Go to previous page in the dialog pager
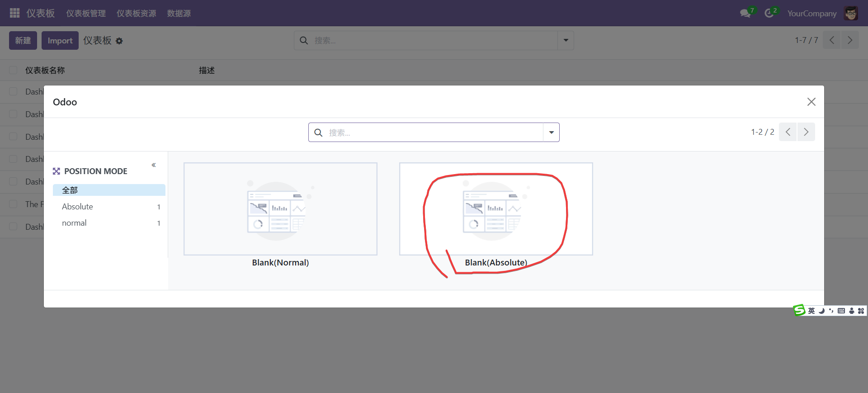868x393 pixels. 788,132
